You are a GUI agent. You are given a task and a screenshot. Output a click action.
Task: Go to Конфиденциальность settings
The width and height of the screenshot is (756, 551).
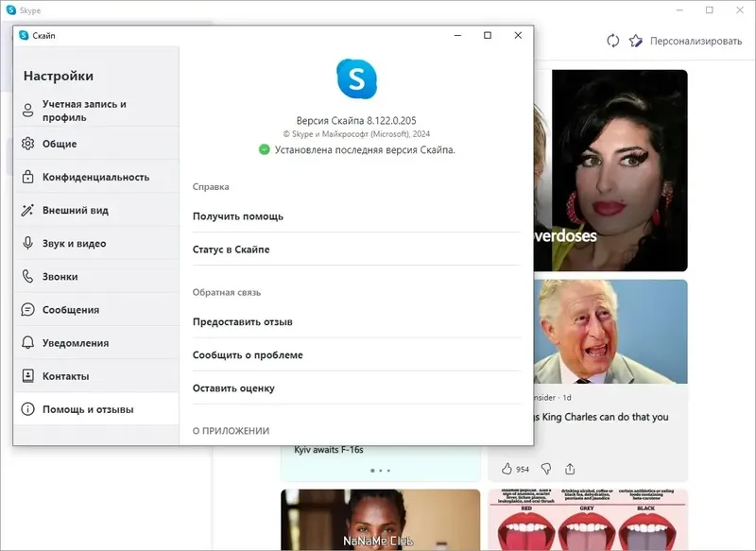pos(96,177)
